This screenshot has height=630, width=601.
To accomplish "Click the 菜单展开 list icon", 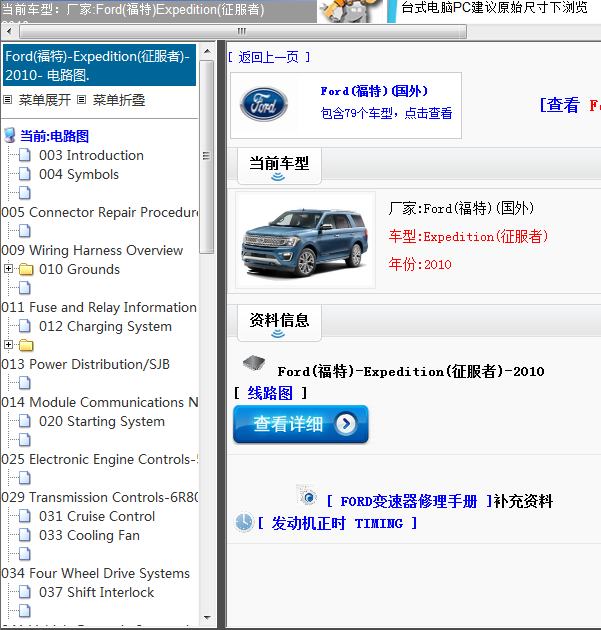I will (8, 99).
